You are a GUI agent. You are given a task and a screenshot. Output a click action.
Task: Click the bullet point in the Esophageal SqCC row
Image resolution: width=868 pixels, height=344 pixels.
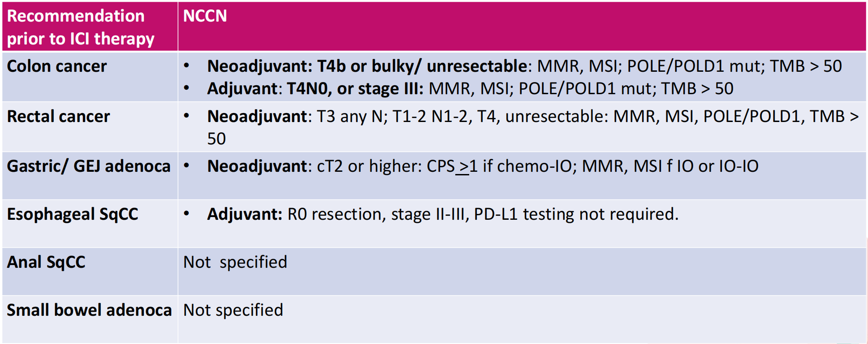tap(186, 214)
